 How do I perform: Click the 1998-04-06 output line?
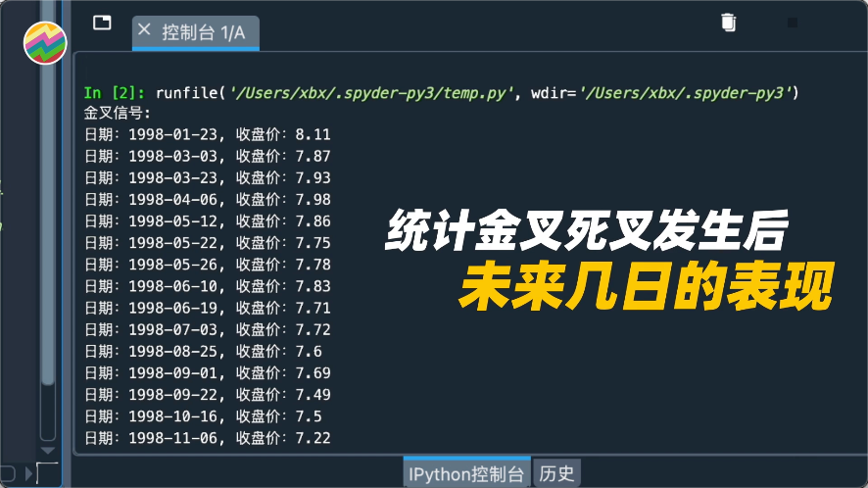point(208,200)
